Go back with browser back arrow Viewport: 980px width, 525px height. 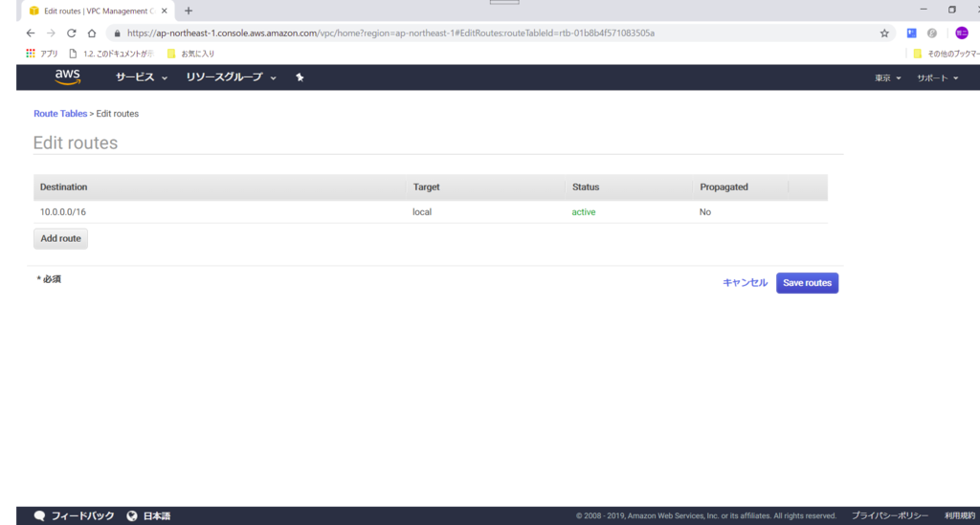pyautogui.click(x=30, y=33)
